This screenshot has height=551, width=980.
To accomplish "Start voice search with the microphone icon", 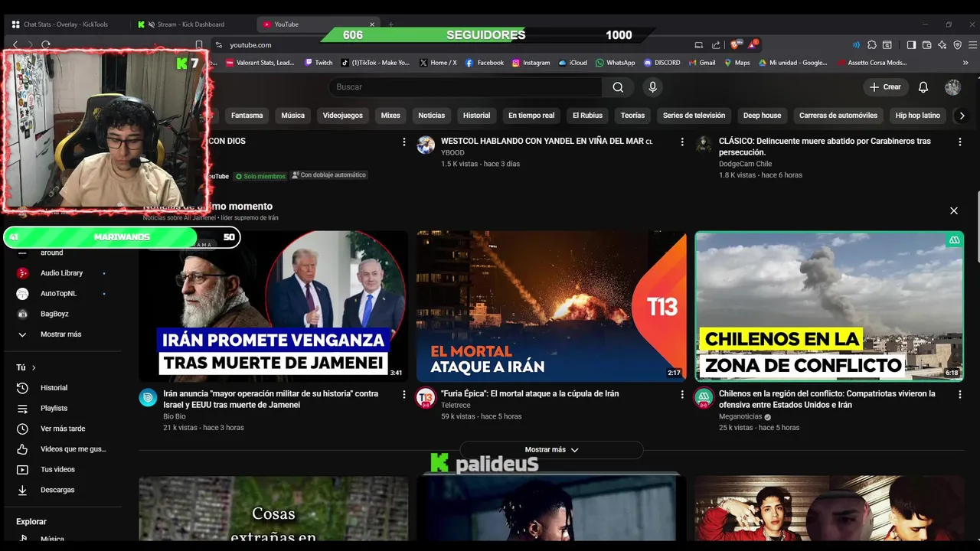I will tap(652, 87).
